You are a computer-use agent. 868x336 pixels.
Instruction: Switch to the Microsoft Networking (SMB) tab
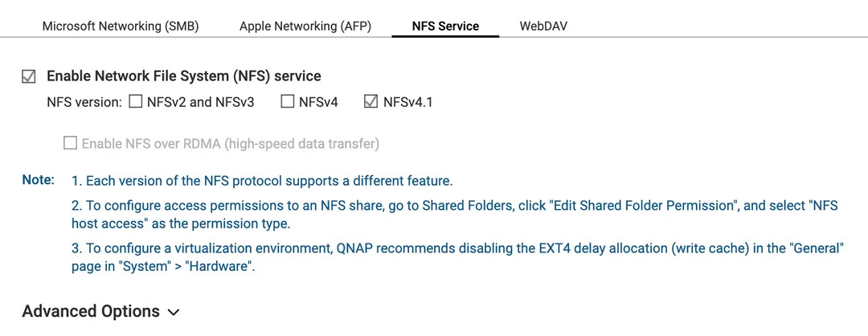point(121,26)
